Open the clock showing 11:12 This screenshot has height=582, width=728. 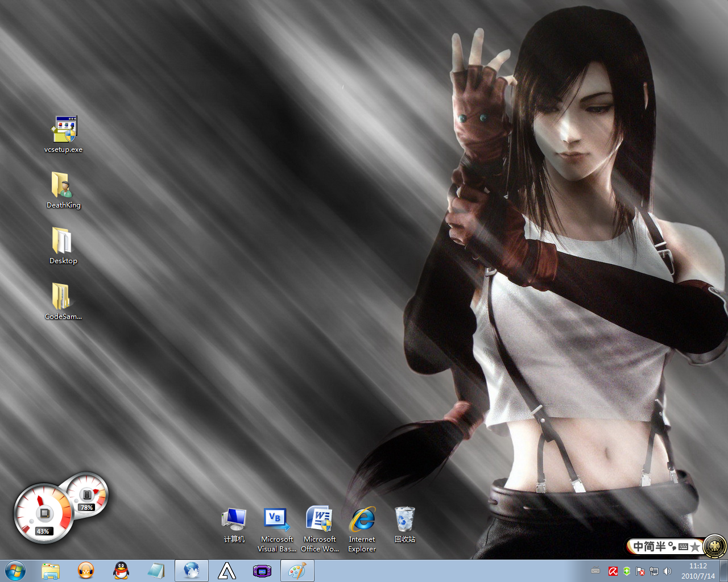point(698,571)
